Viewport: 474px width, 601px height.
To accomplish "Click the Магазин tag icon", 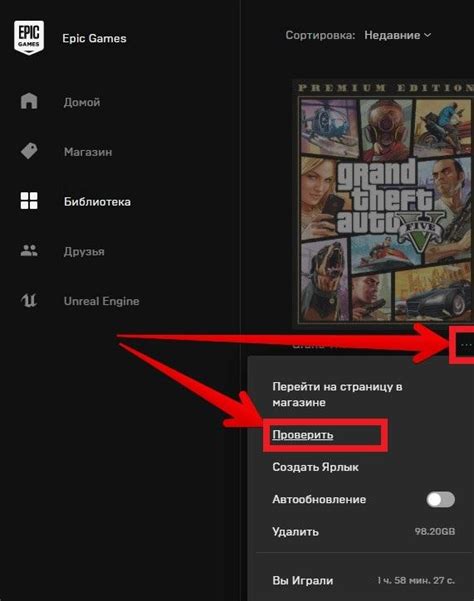I will 29,151.
